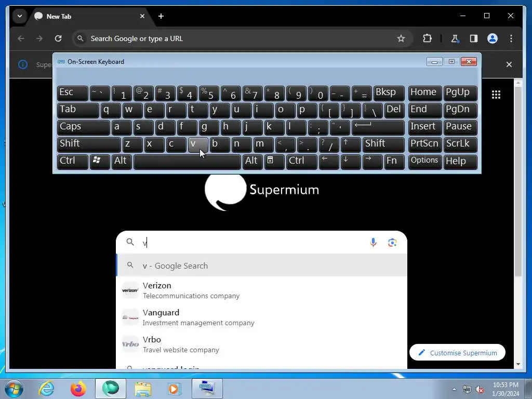This screenshot has height=399, width=532.
Task: Toggle the left Shift key
Action: (89, 144)
